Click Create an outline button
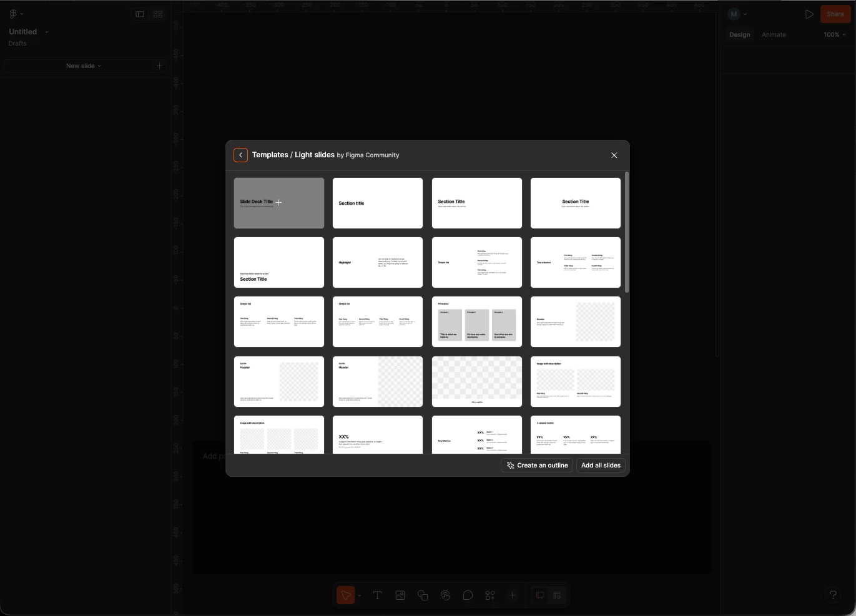 [x=537, y=466]
